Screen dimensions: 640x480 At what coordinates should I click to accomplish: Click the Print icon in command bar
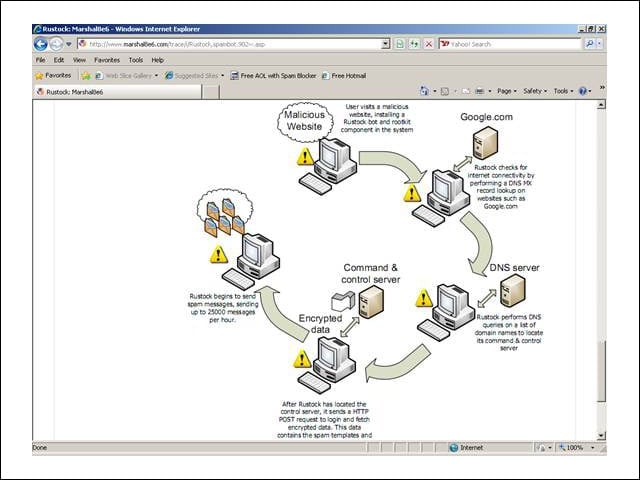(x=480, y=91)
